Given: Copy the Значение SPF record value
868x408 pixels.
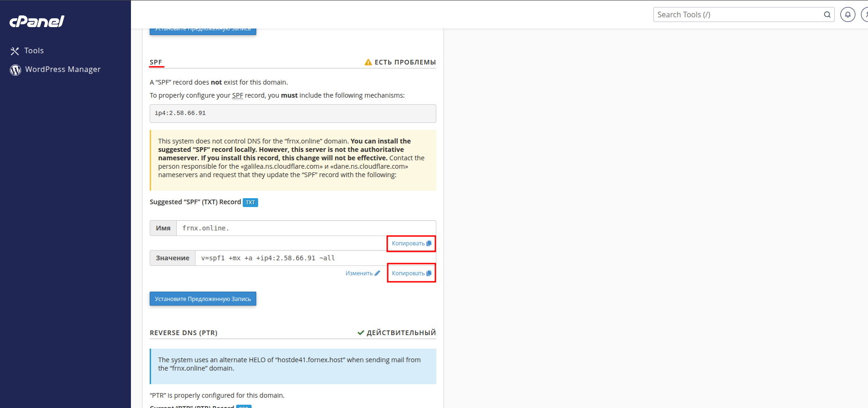Looking at the screenshot, I should (x=411, y=273).
